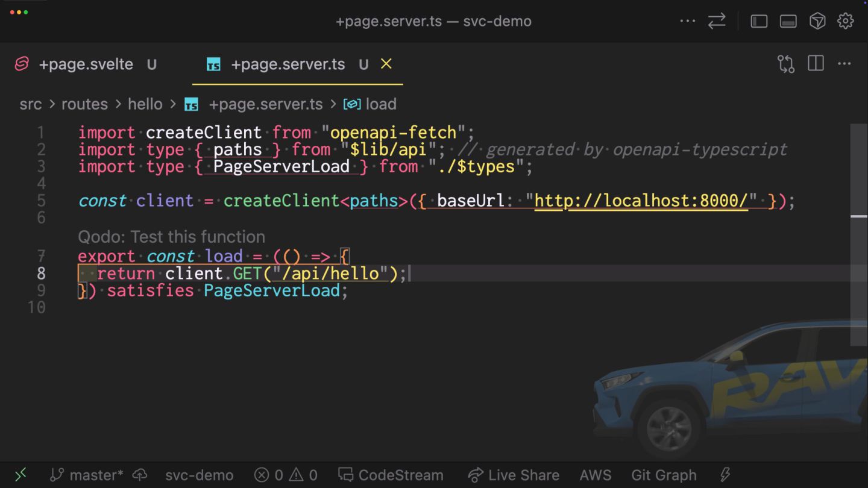The width and height of the screenshot is (868, 488).
Task: Split the editor to the right
Action: [816, 64]
